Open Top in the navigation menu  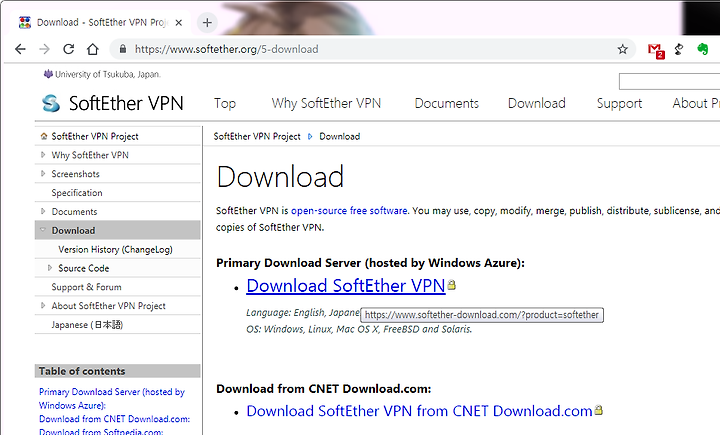click(225, 103)
